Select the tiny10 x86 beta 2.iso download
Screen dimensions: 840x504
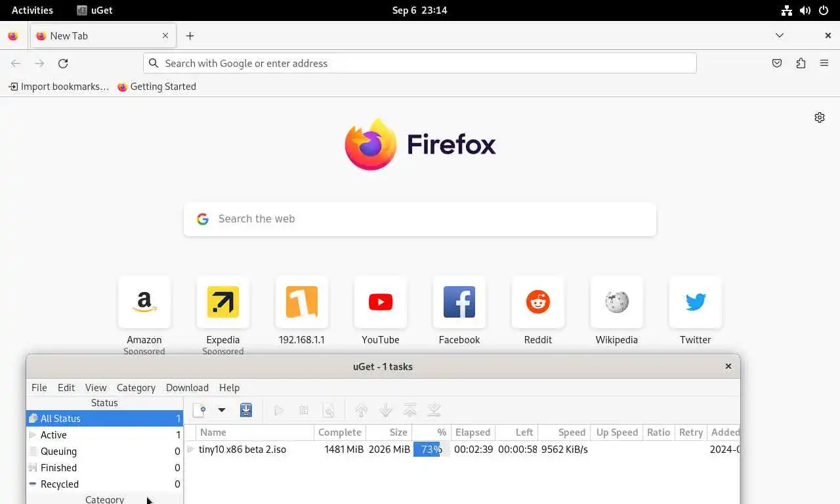[242, 450]
